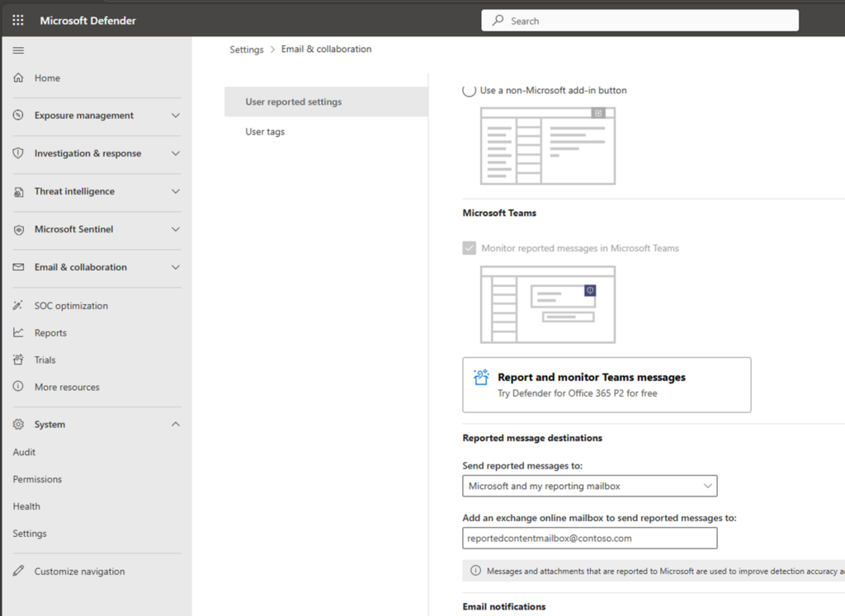Toggle Monitor reported messages in Microsoft Teams
Screen dimensions: 845x616
(x=470, y=248)
